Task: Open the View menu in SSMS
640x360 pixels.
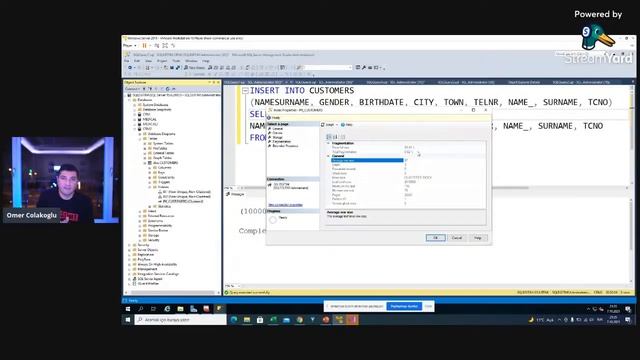Action: 148,61
